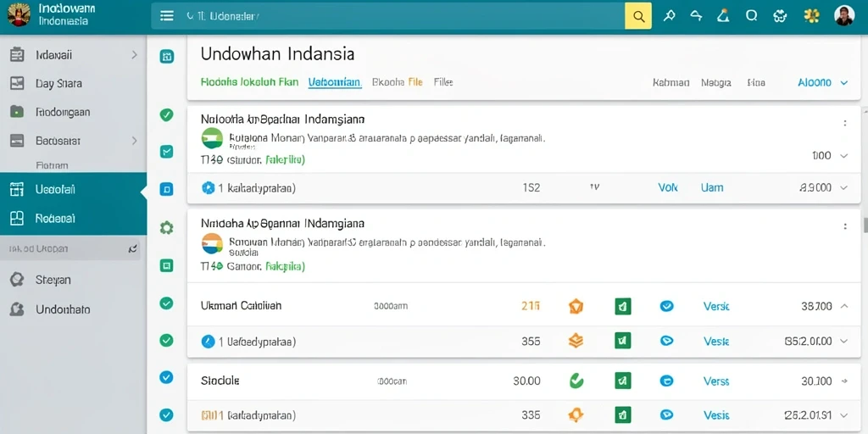868x434 pixels.
Task: Switch to the Files tab
Action: 443,82
